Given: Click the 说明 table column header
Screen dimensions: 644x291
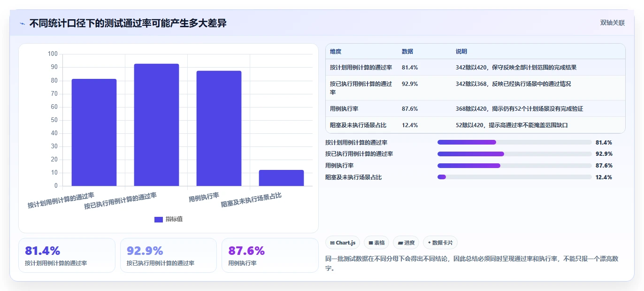Looking at the screenshot, I should coord(461,52).
